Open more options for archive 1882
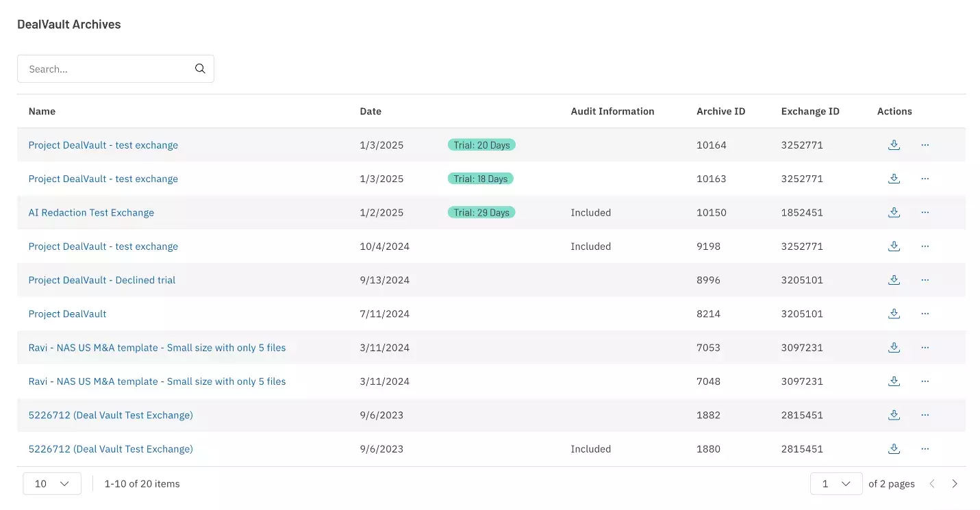Viewport: 980px width, 510px height. tap(925, 415)
